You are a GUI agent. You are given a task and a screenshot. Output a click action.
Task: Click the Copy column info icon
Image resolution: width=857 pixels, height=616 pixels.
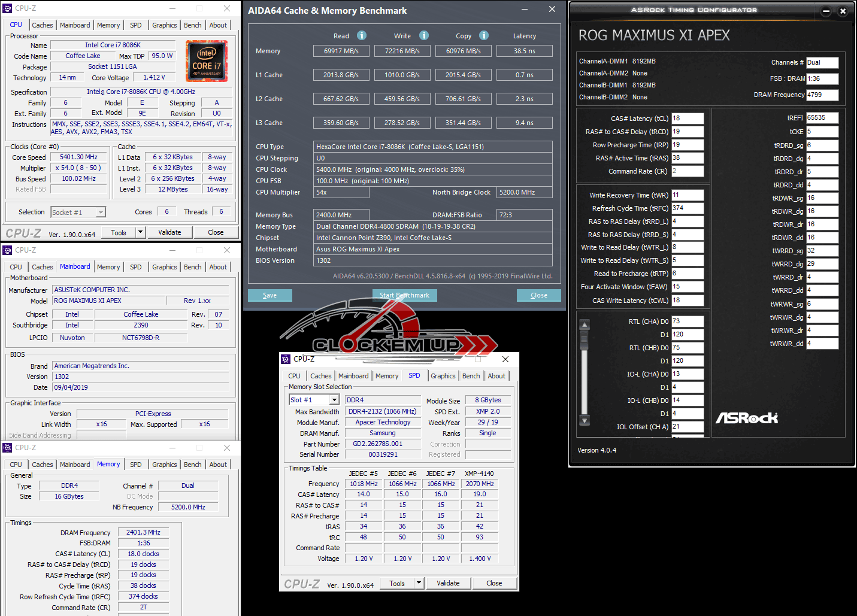coord(484,35)
